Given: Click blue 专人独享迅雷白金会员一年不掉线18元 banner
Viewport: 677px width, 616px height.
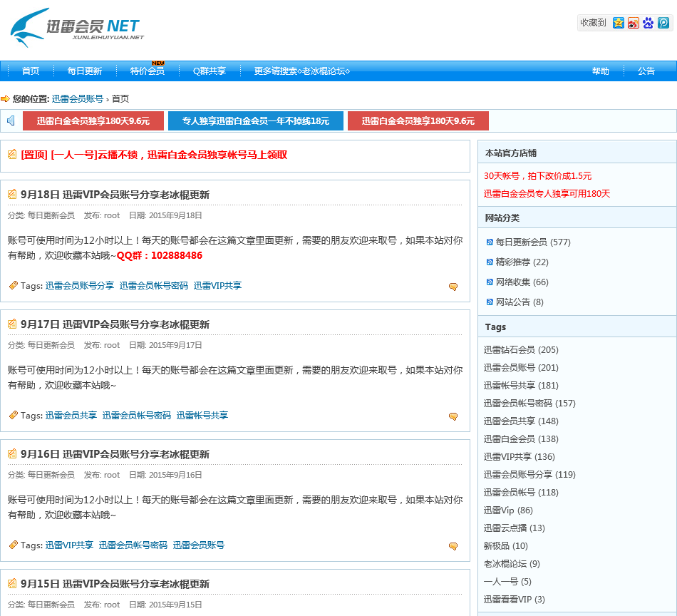Looking at the screenshot, I should pyautogui.click(x=256, y=121).
